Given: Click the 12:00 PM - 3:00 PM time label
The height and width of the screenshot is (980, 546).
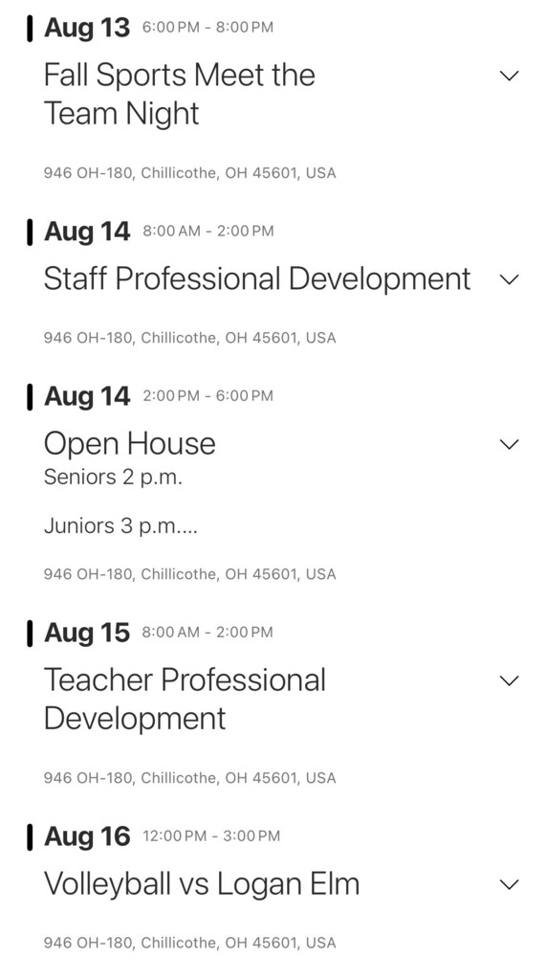Looking at the screenshot, I should point(211,836).
